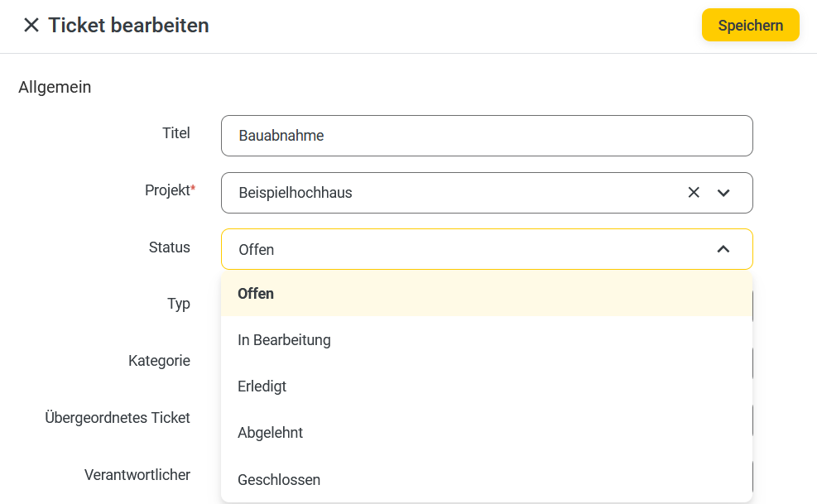Click the Status label

tap(170, 247)
